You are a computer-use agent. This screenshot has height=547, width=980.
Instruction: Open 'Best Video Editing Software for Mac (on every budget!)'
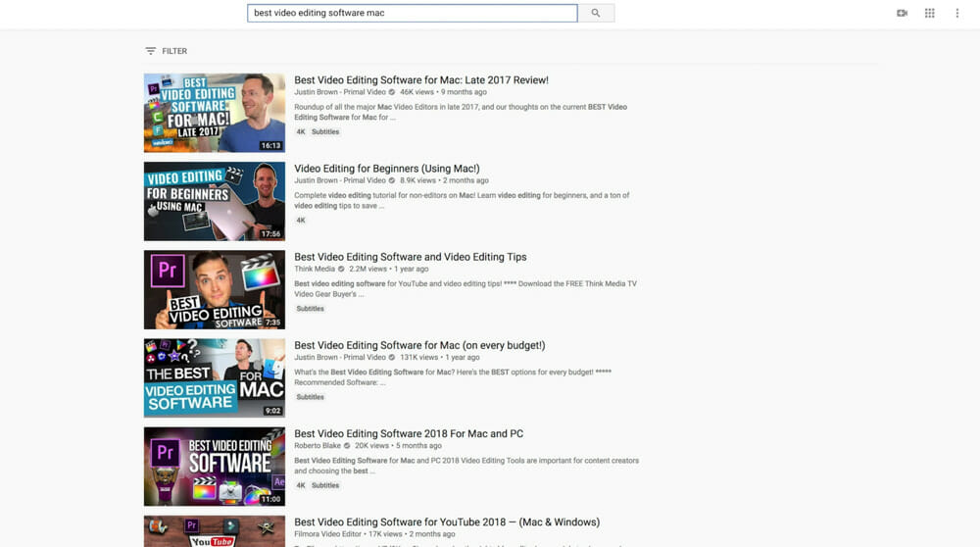[419, 345]
